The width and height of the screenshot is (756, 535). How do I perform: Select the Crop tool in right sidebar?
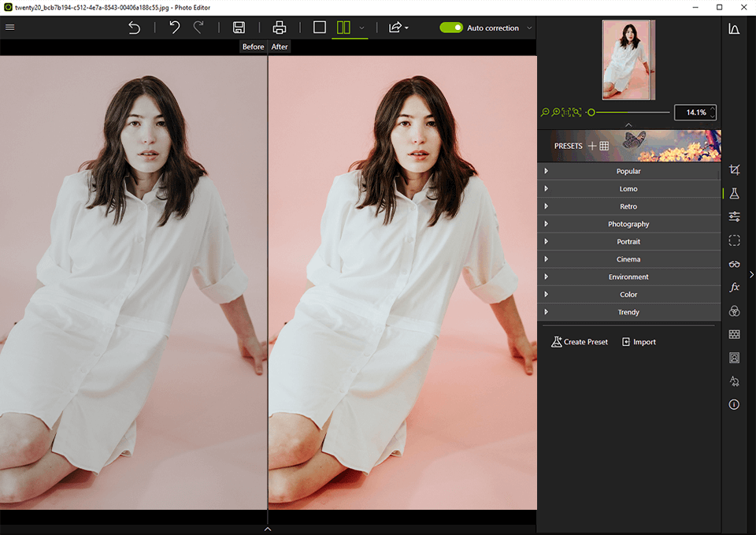pyautogui.click(x=734, y=170)
